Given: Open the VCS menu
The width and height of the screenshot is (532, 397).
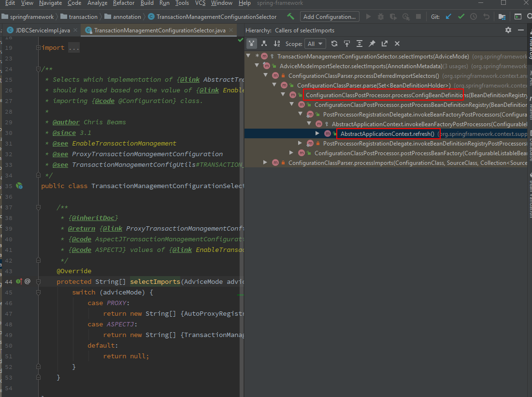Looking at the screenshot, I should click(x=200, y=3).
